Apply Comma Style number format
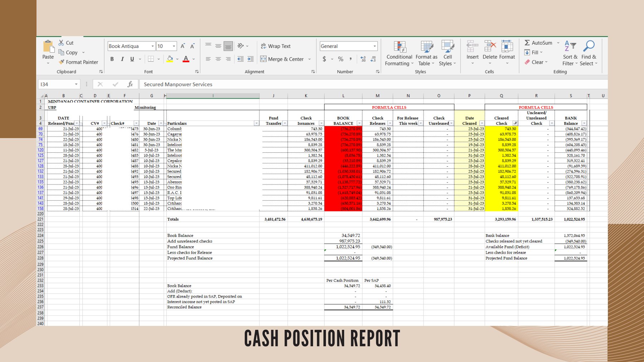 coord(351,59)
